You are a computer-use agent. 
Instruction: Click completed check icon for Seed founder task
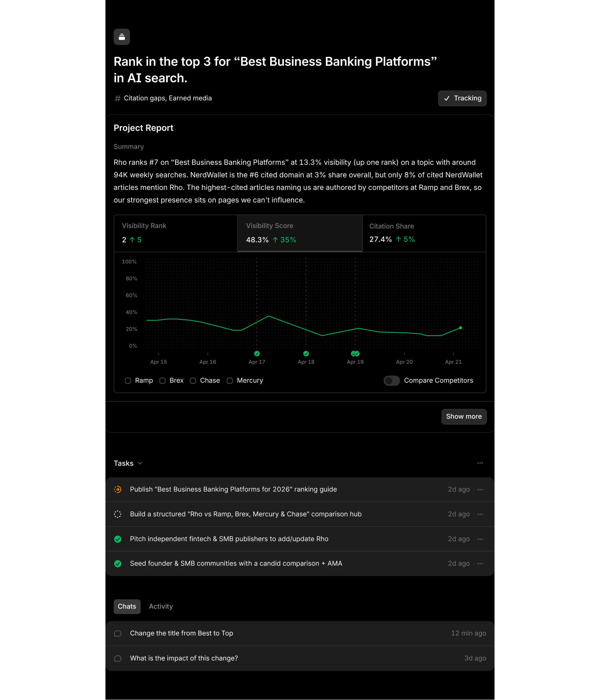[117, 564]
